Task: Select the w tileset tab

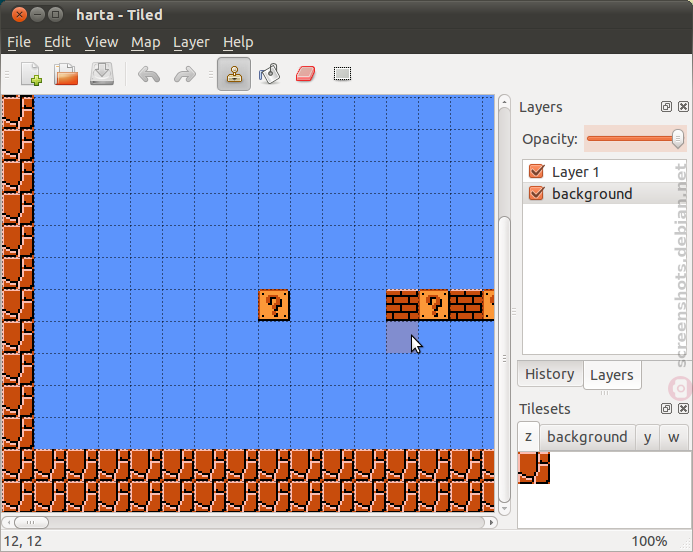Action: (x=674, y=437)
